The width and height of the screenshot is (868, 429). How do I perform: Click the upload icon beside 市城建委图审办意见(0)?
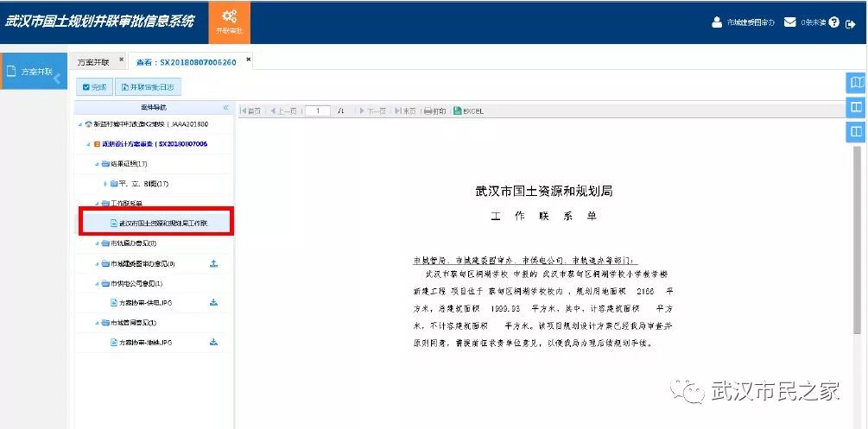pyautogui.click(x=214, y=264)
